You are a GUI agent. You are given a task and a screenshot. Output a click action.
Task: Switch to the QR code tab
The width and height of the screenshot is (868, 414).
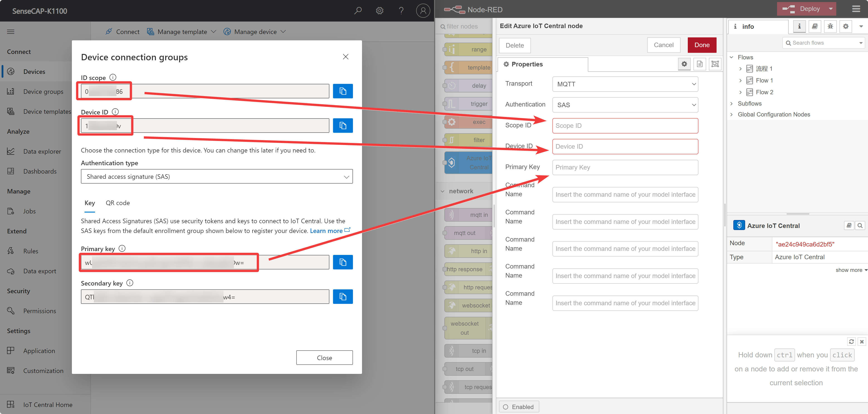(118, 203)
